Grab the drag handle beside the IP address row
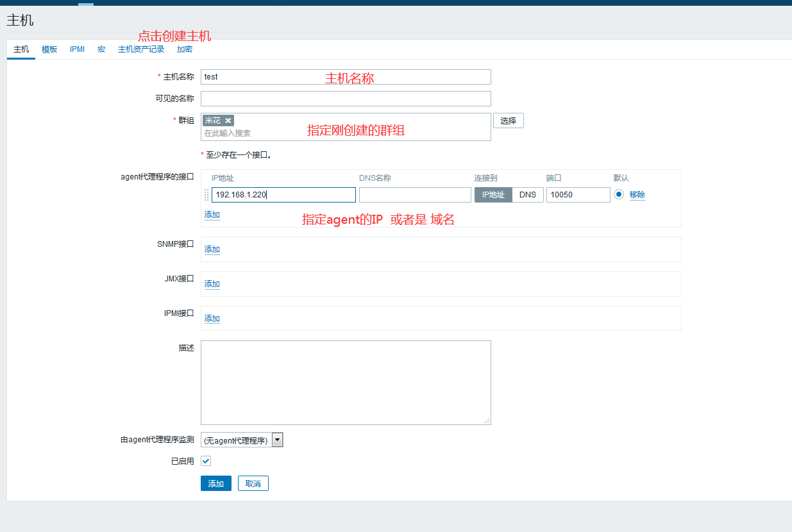Viewport: 792px width, 532px height. 206,195
